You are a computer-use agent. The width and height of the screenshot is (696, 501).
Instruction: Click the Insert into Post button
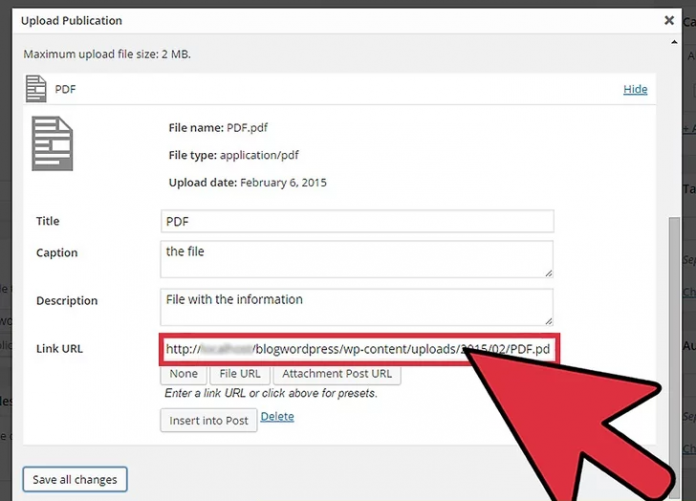tap(208, 421)
